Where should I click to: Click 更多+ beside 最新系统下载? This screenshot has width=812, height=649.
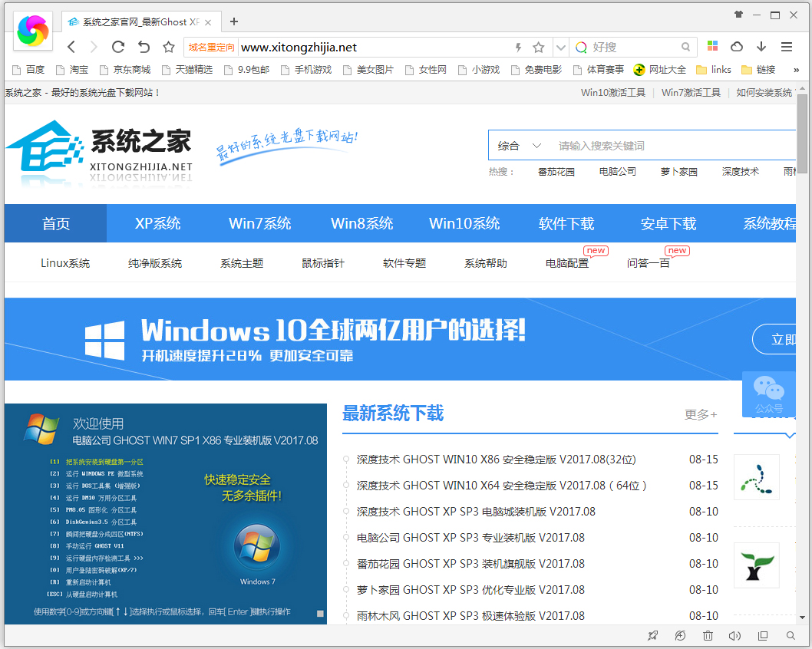click(701, 414)
